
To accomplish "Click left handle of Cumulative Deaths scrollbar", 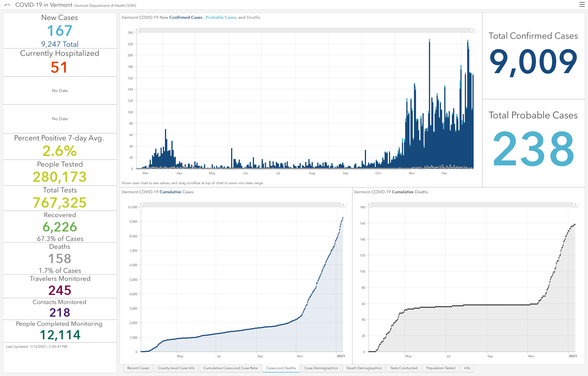I will 369,205.
